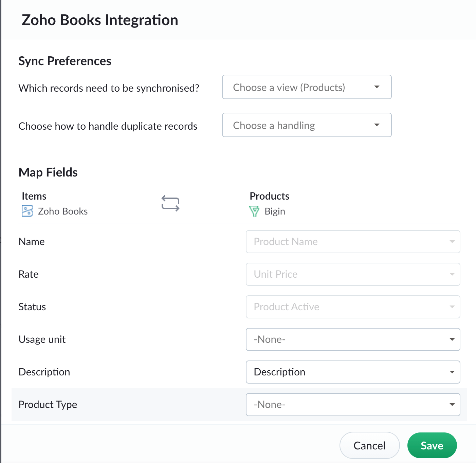Viewport: 476px width, 463px height.
Task: Click the arrow on the handling dropdown
Action: tap(377, 125)
